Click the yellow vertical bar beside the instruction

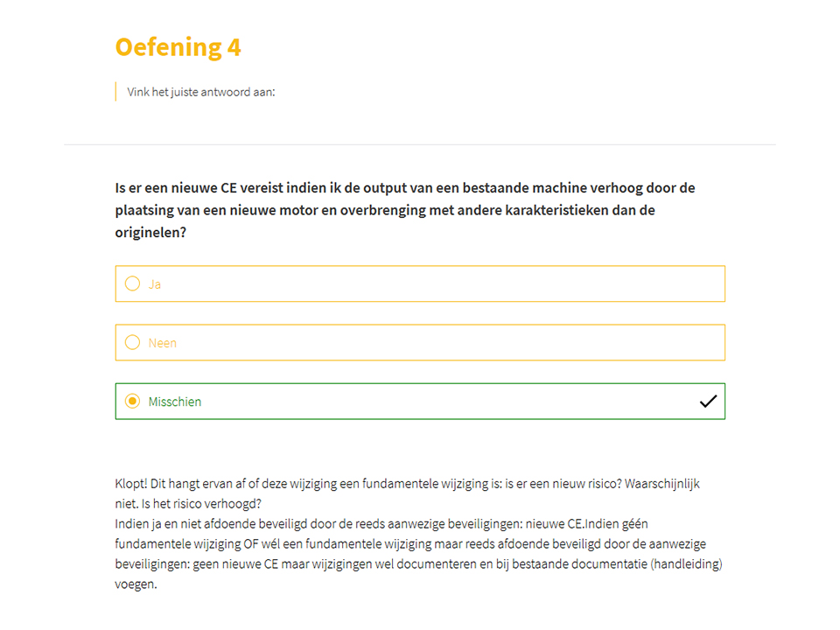tap(115, 92)
